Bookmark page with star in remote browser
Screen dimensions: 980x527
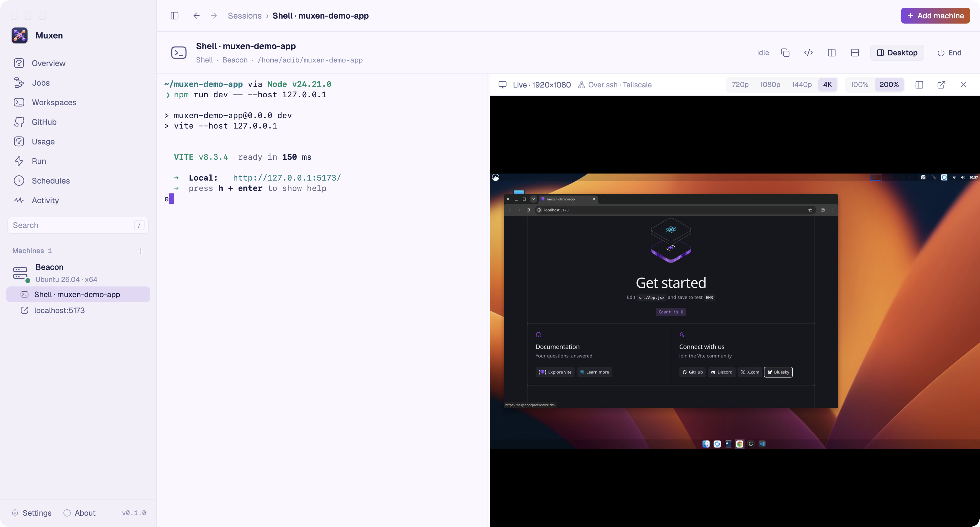coord(810,210)
